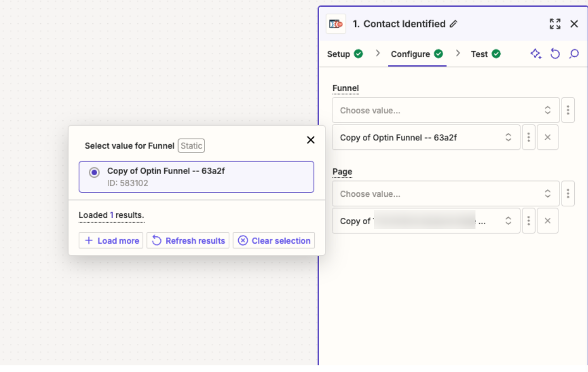Remove the Copy of Optin Funnel value
Screen dimensions: 588x372
[x=547, y=137]
